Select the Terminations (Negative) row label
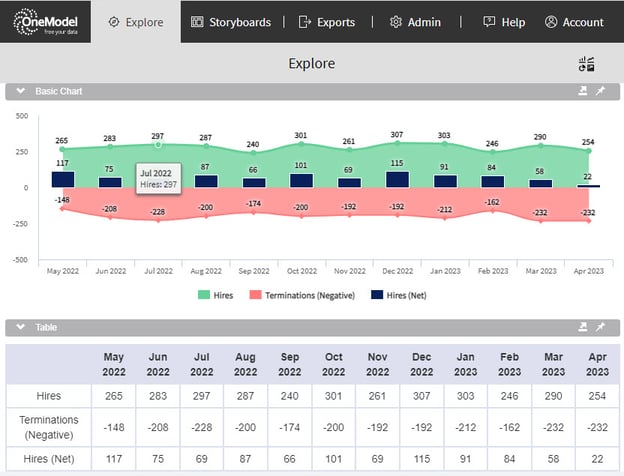Viewport: 624px width, 476px height. [49, 427]
